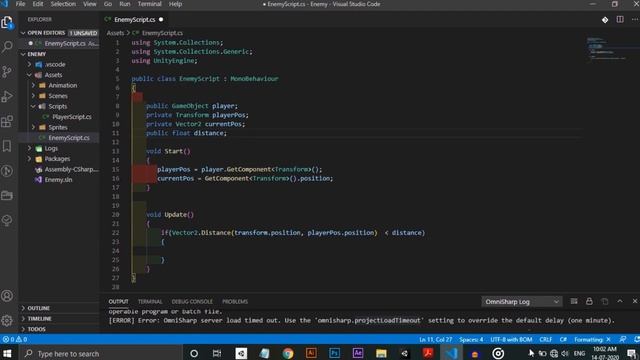Open the Explorer view in activity bar
This screenshot has width=640, height=360.
coord(7,22)
